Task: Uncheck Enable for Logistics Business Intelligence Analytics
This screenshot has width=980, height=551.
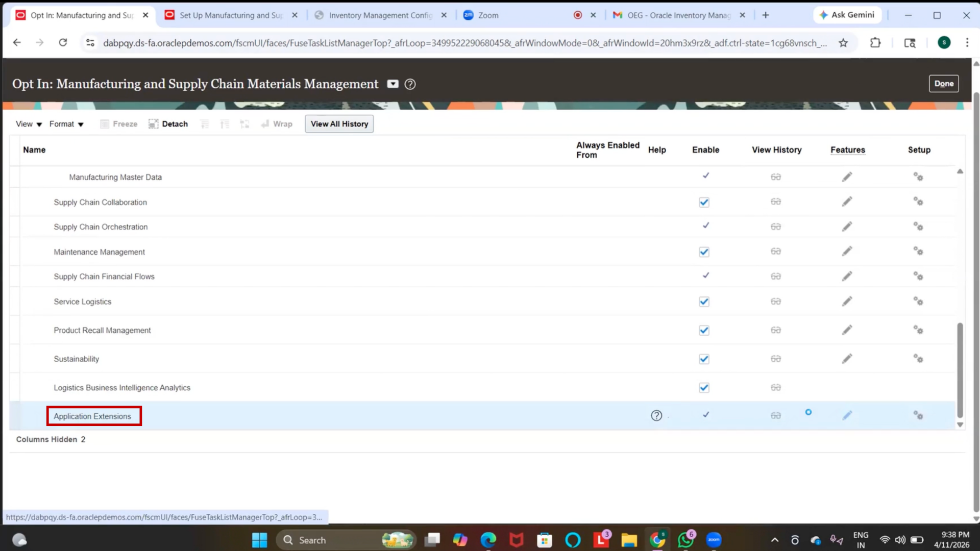Action: click(x=704, y=388)
